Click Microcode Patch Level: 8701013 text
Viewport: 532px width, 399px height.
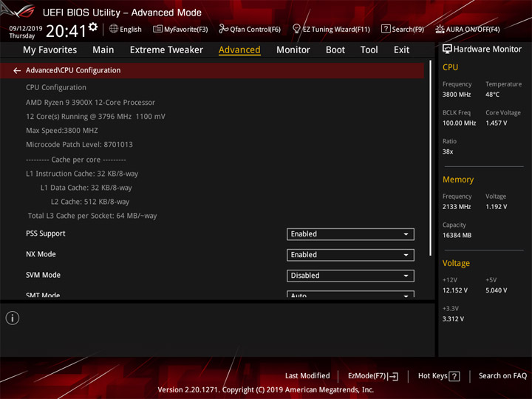coord(79,145)
